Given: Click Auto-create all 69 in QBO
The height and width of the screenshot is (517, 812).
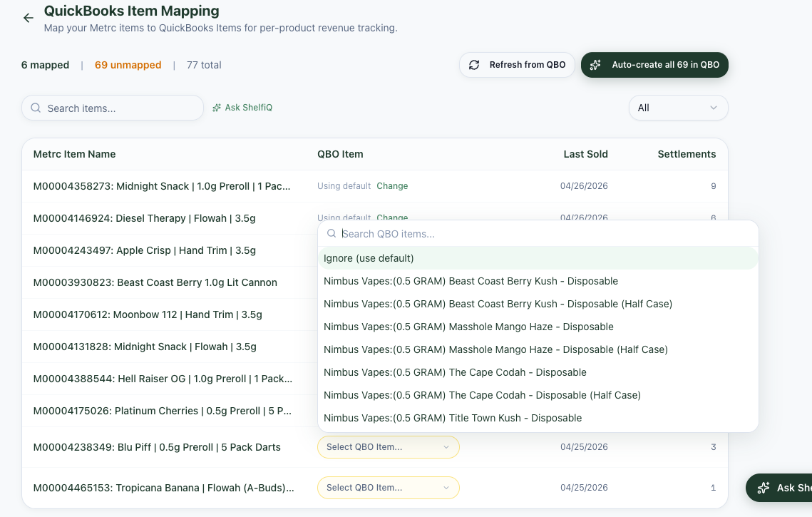Looking at the screenshot, I should (x=654, y=64).
